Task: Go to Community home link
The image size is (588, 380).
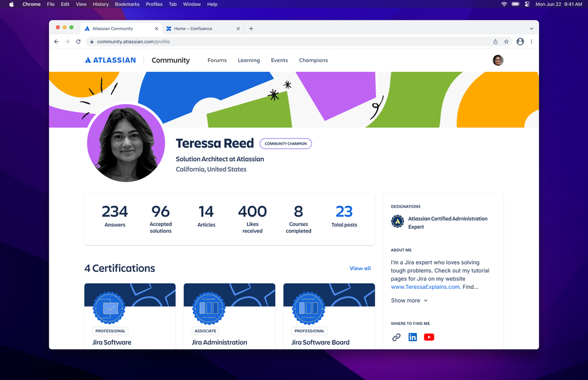Action: tap(171, 61)
